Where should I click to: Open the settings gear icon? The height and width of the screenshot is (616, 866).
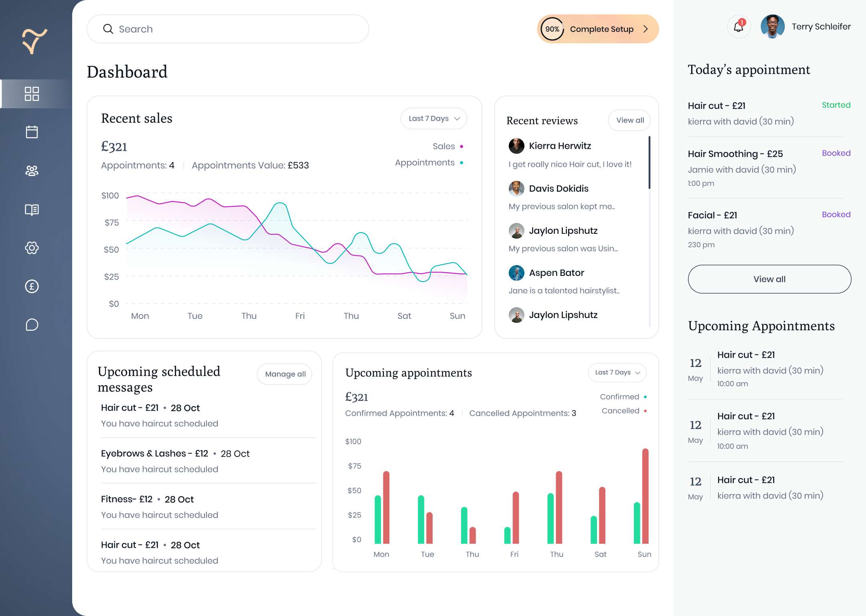pos(32,248)
